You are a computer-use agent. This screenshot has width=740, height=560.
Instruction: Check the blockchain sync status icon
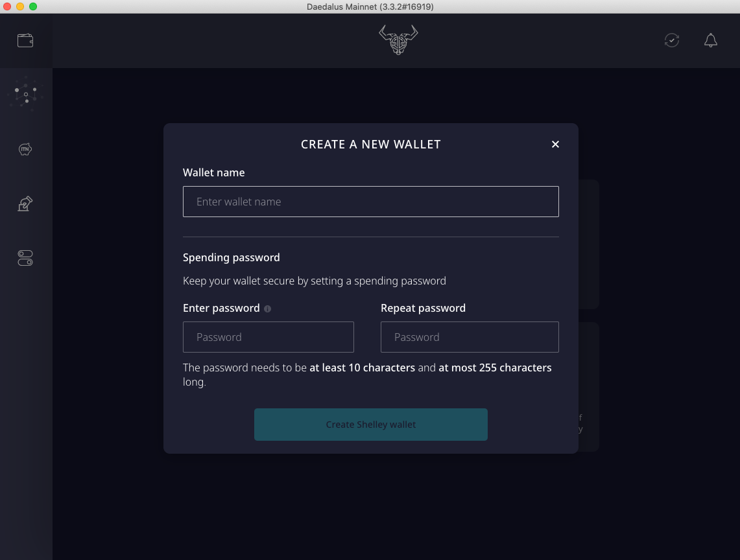tap(671, 41)
